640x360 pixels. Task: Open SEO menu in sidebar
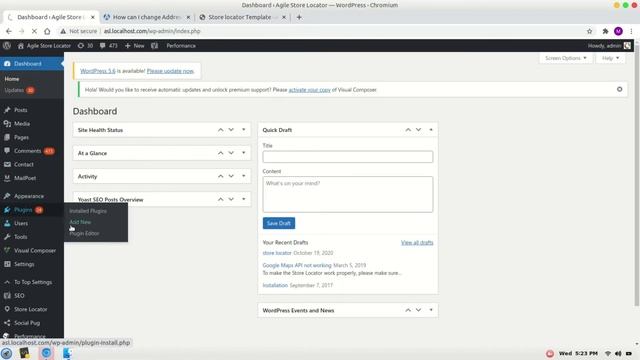(x=19, y=296)
